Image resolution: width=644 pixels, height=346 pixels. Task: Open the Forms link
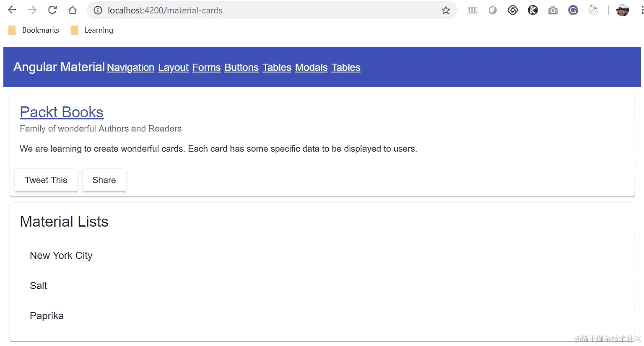click(x=206, y=67)
